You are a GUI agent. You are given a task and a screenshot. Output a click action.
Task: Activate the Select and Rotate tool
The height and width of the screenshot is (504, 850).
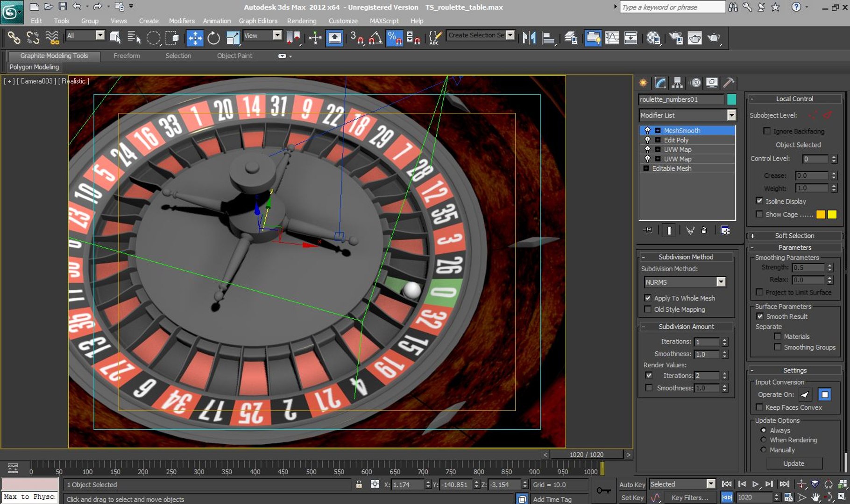tap(213, 38)
